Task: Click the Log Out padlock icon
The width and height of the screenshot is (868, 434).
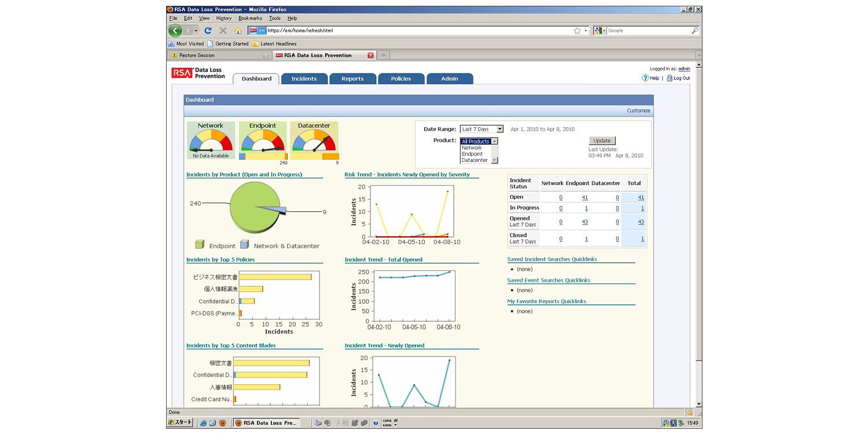Action: tap(670, 78)
